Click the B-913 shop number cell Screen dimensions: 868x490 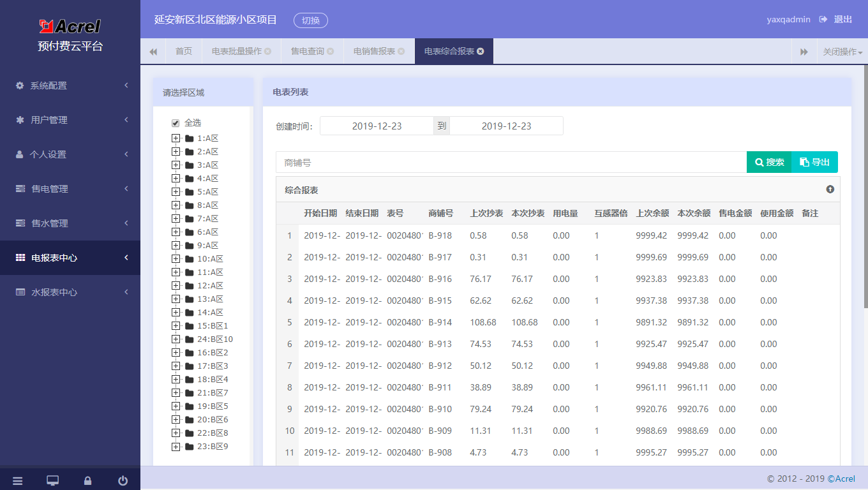pyautogui.click(x=440, y=344)
